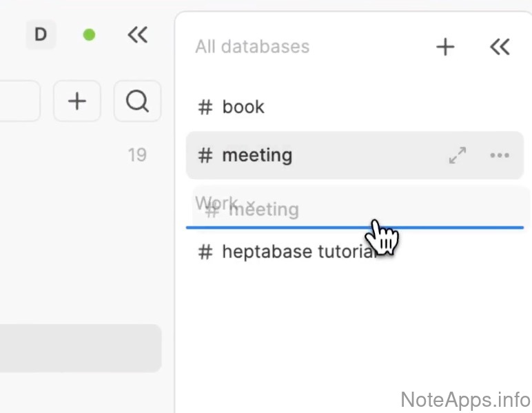Open the Work dropdown chevron
532x413 pixels.
tap(250, 204)
